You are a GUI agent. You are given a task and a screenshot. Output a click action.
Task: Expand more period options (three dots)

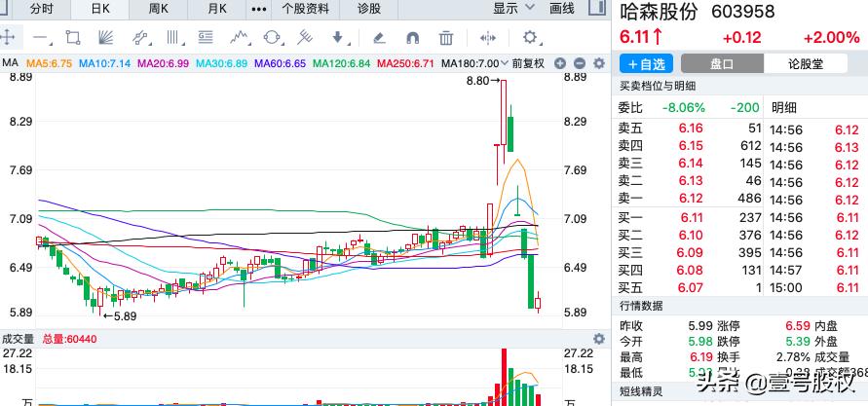pos(258,9)
